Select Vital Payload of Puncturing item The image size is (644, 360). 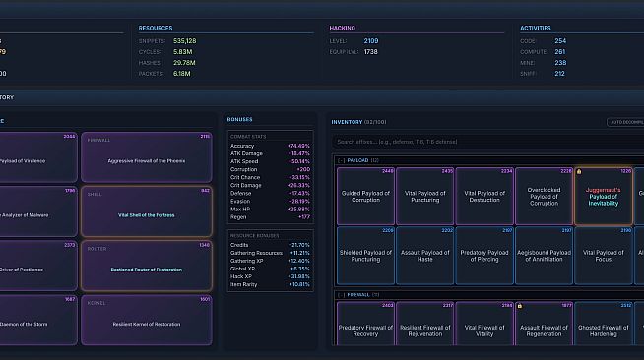(x=425, y=196)
